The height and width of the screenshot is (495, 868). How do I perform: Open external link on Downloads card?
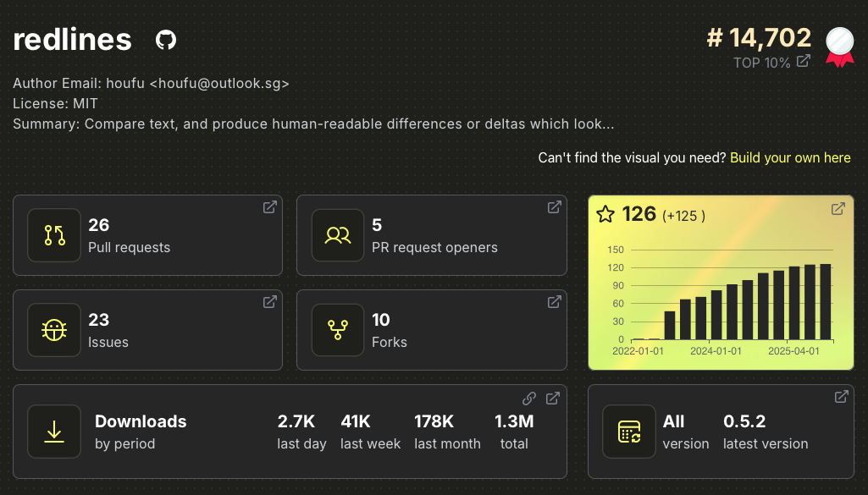[553, 399]
